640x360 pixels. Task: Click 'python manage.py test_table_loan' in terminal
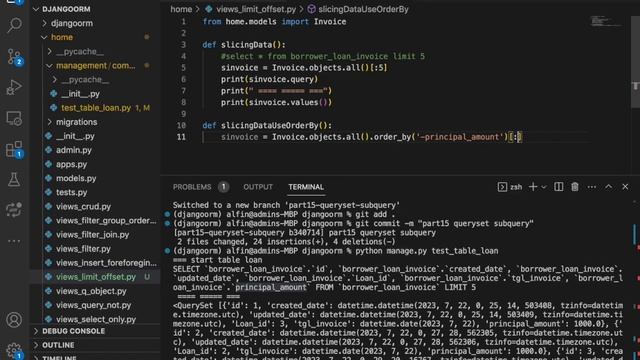point(427,251)
